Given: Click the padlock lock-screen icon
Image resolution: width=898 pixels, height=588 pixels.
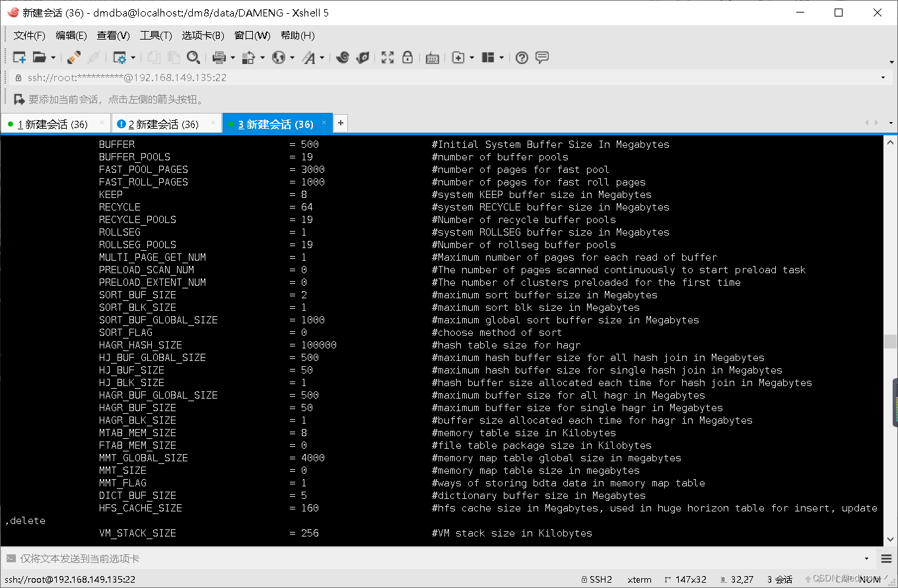Looking at the screenshot, I should click(x=407, y=58).
